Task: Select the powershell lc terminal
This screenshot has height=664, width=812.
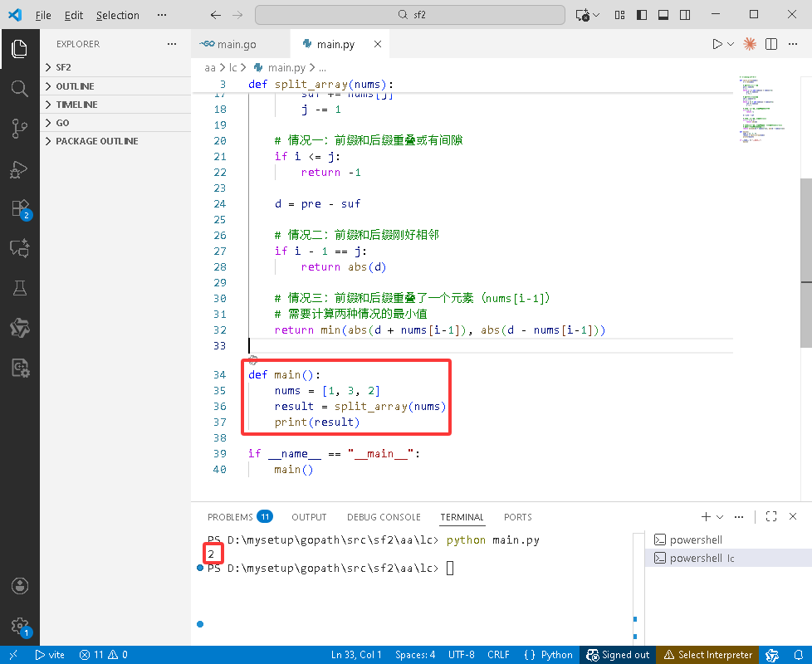Action: click(x=728, y=558)
